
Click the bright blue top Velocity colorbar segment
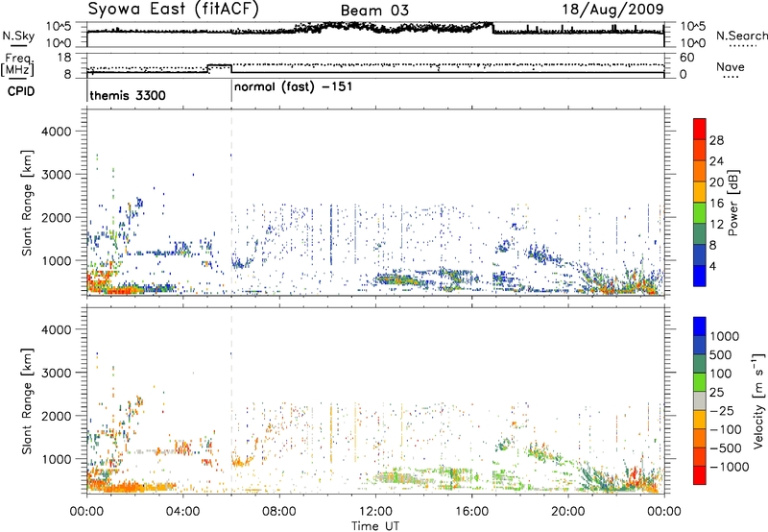[x=700, y=326]
